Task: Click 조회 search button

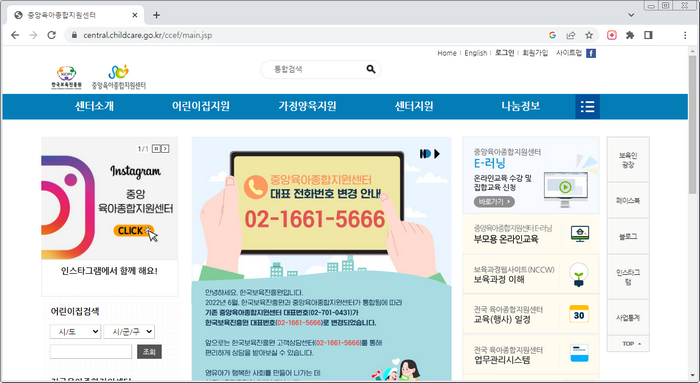Action: pos(149,352)
